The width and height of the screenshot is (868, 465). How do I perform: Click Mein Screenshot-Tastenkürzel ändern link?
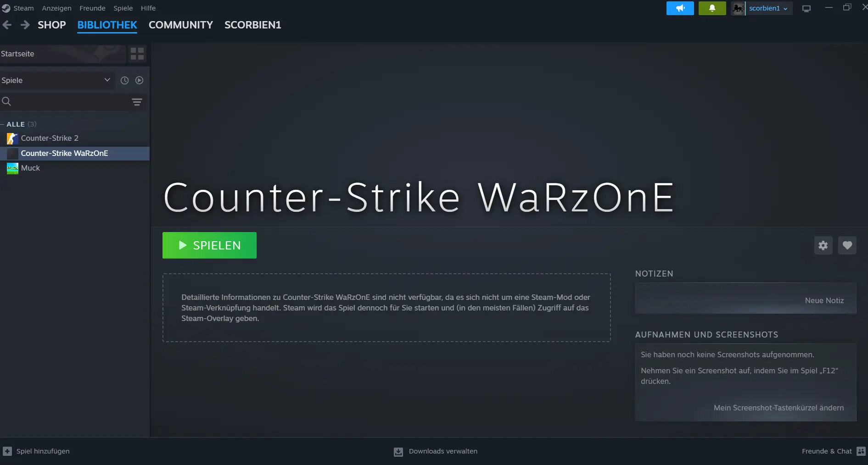tap(778, 408)
